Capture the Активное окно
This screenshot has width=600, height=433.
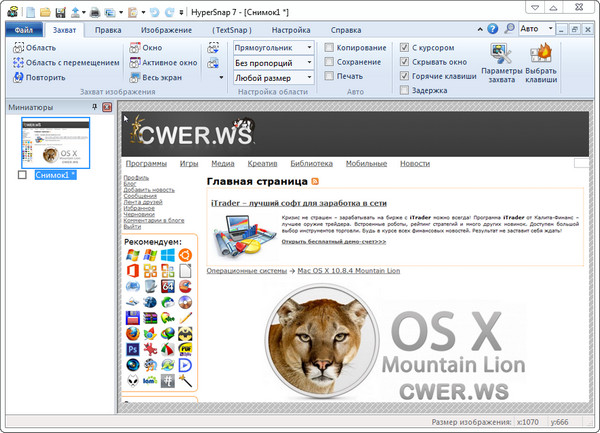click(x=163, y=62)
